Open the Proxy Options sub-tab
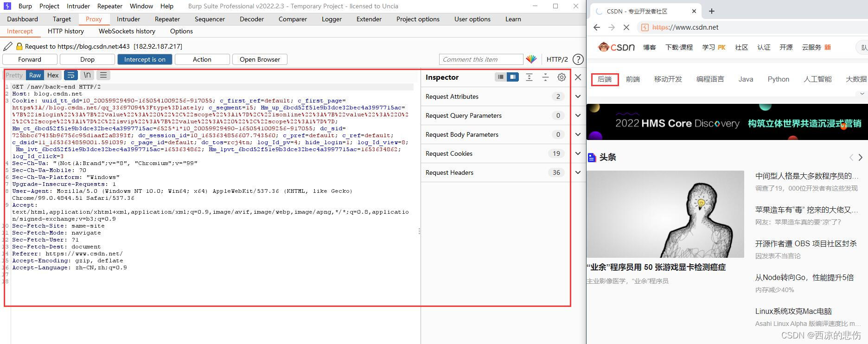 click(x=181, y=31)
